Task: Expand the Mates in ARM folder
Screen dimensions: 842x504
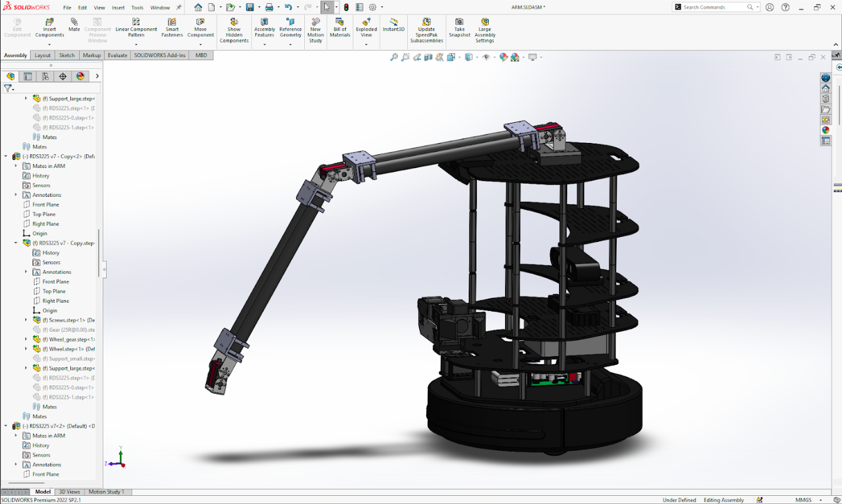Action: (16, 166)
